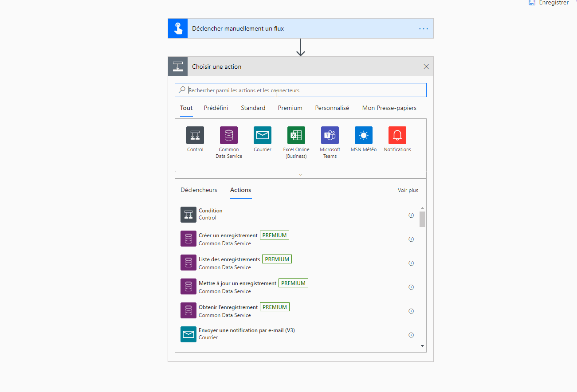
Task: Click the Obtenir l'enregistrement title text
Action: tap(228, 307)
